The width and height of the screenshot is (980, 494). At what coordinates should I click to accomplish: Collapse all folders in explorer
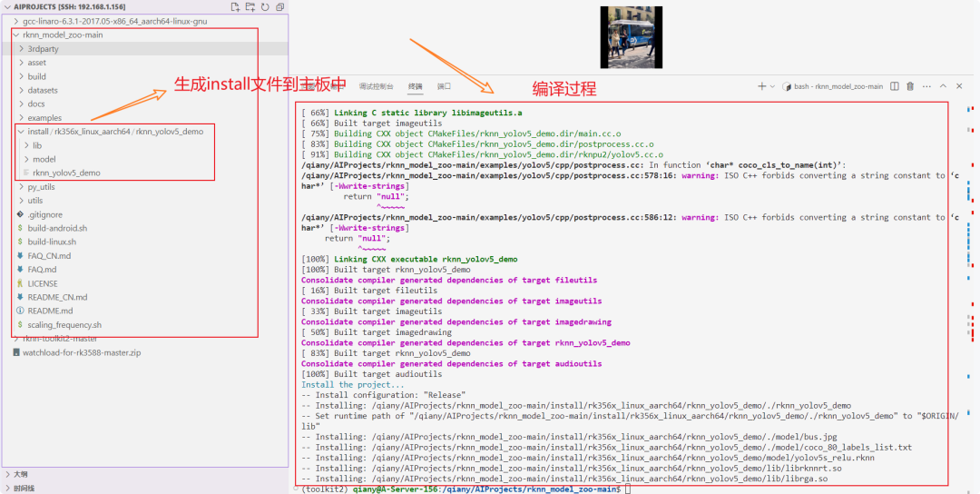[x=280, y=7]
